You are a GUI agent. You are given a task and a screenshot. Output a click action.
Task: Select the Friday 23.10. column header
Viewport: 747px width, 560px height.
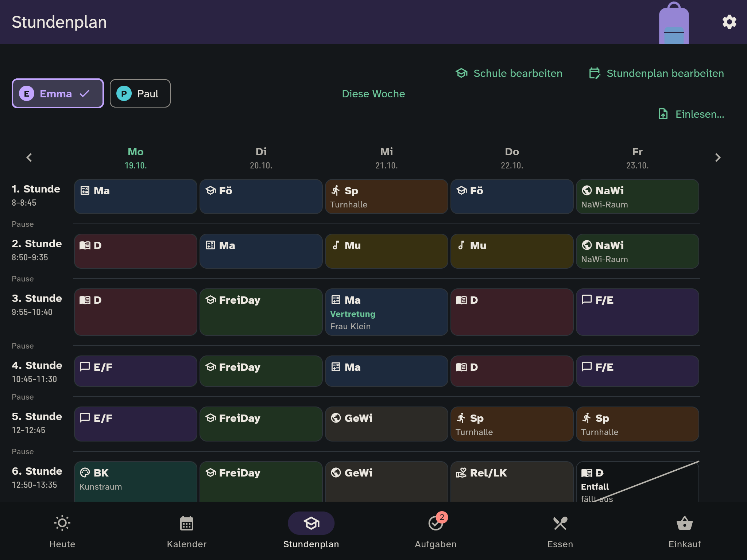click(637, 158)
